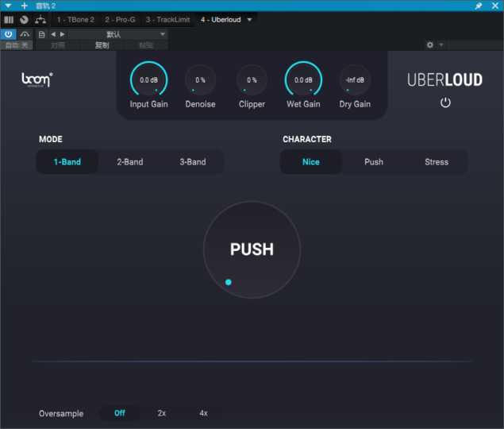Toggle the blue plugin power button

click(x=8, y=34)
